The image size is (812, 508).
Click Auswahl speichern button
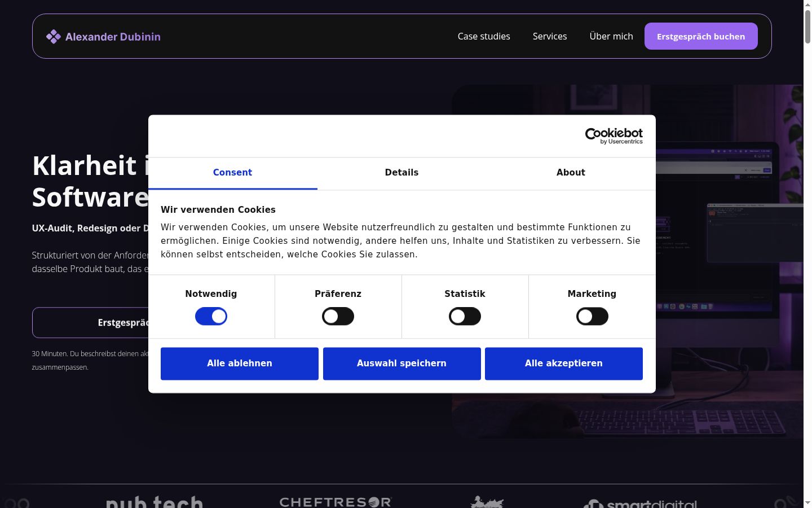pyautogui.click(x=401, y=364)
